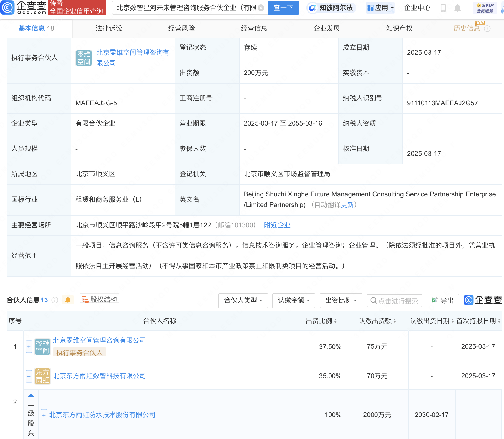Click 更新 link beside auto translation
504x439 pixels.
[347, 205]
